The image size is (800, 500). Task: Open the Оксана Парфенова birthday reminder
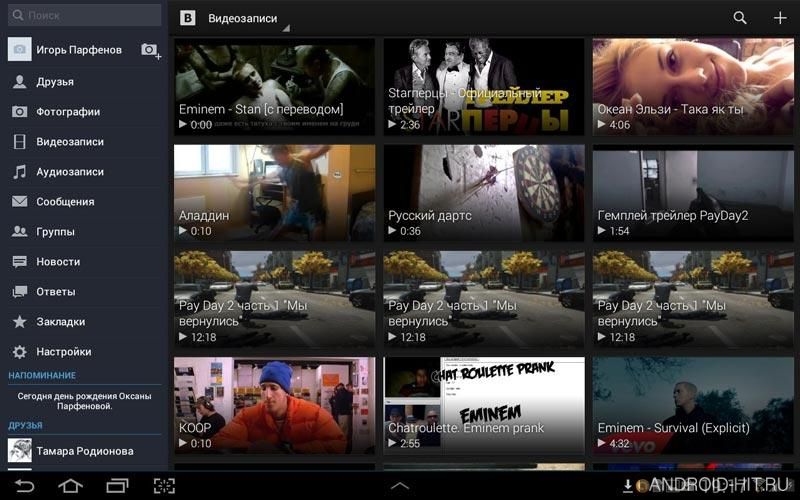click(x=85, y=401)
